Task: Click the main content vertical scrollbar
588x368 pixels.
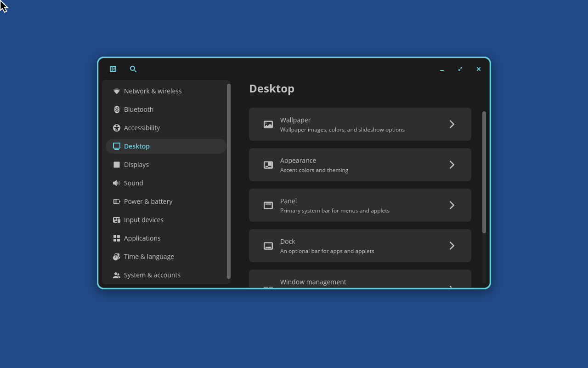Action: 484,172
